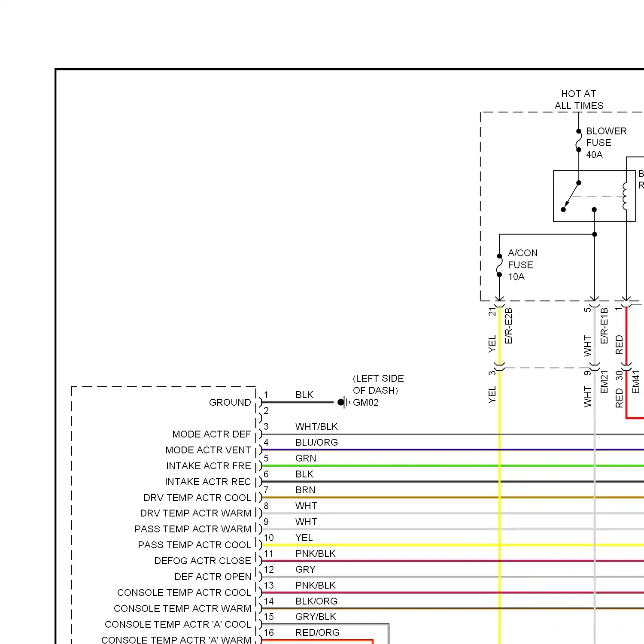Screen dimensions: 644x644
Task: Select the MODE ACTR DEF label
Action: tap(211, 434)
